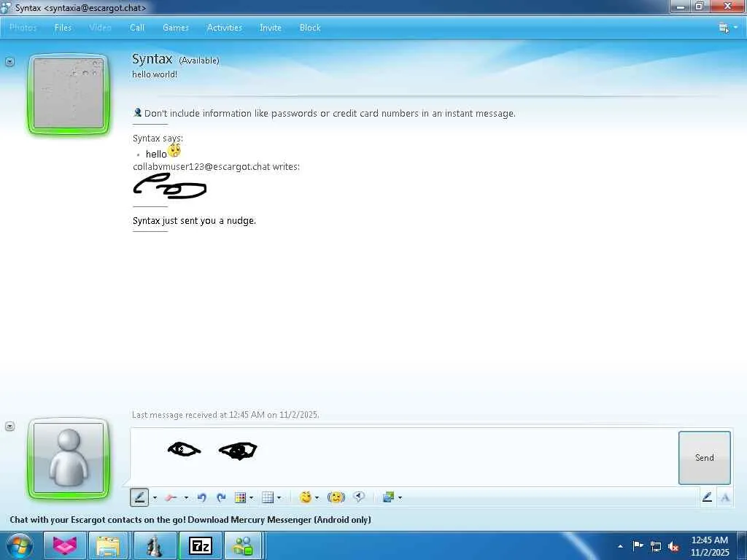Click 'Syntax just sent you a nudge' text
The width and height of the screenshot is (747, 560).
pyautogui.click(x=194, y=220)
